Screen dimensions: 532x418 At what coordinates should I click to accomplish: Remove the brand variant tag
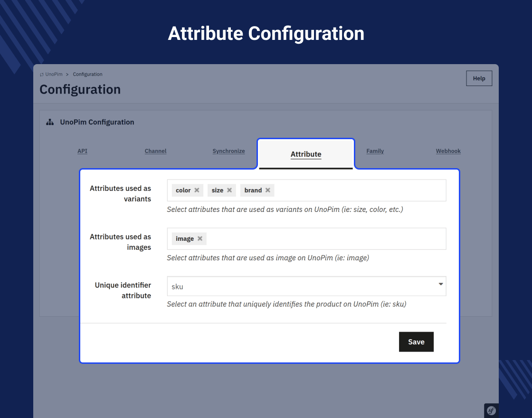coord(268,190)
